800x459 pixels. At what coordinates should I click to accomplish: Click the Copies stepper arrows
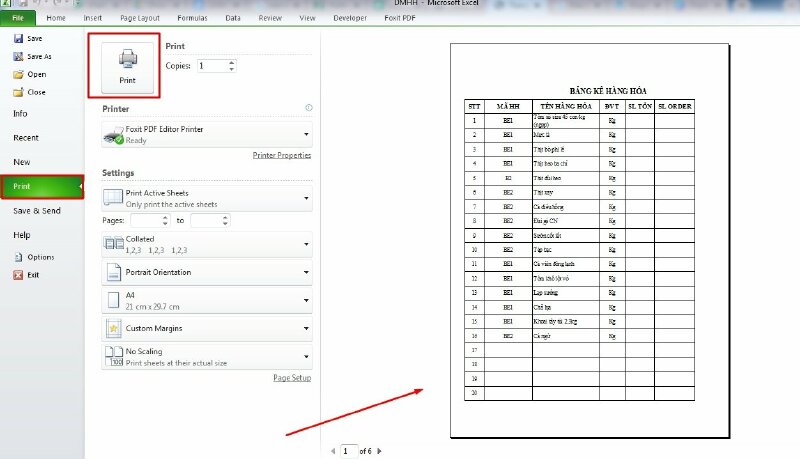232,66
